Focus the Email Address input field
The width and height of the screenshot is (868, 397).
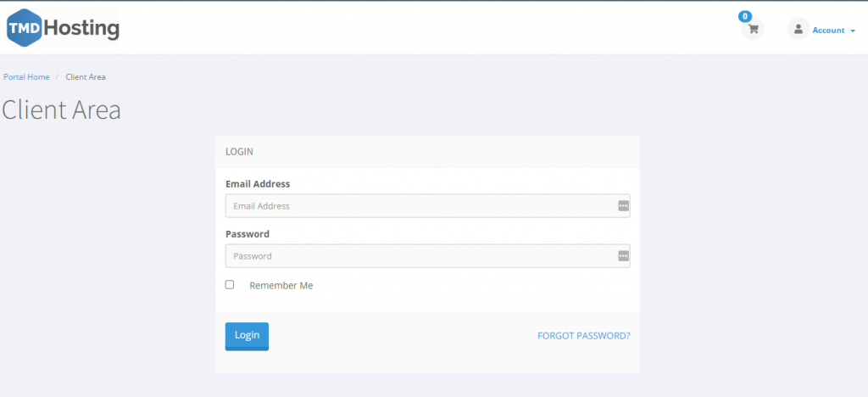[420, 206]
